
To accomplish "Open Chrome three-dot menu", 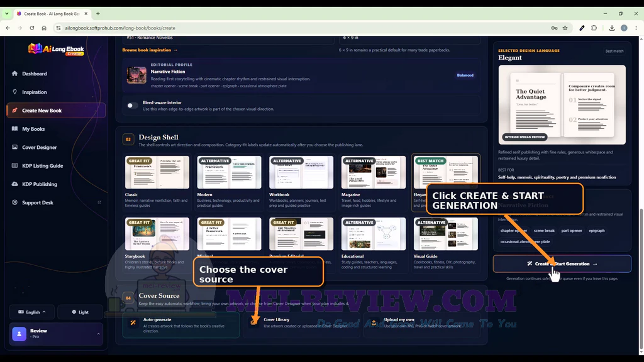I will pyautogui.click(x=636, y=28).
